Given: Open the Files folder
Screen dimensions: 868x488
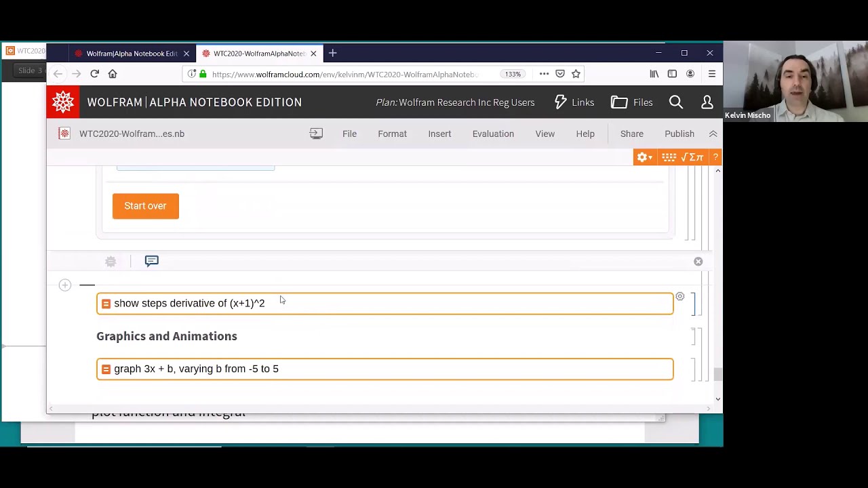Looking at the screenshot, I should (631, 102).
